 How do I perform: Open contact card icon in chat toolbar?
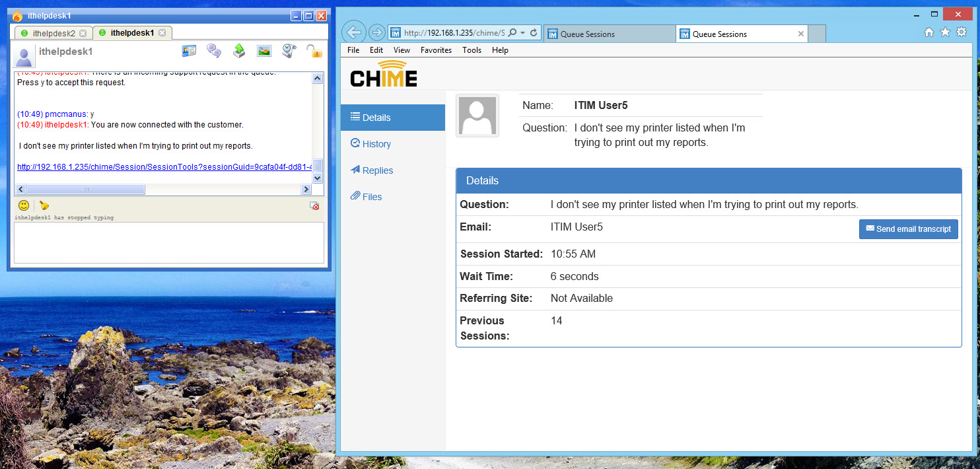coord(189,51)
